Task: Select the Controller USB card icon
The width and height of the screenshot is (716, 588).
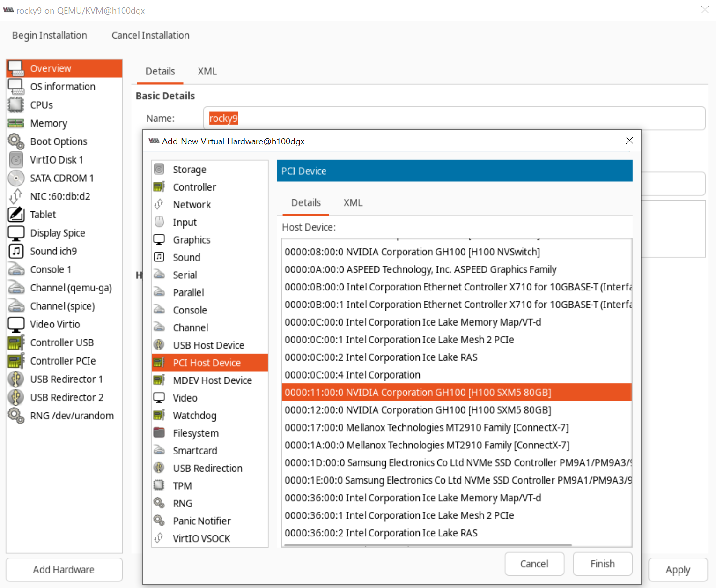Action: point(16,342)
